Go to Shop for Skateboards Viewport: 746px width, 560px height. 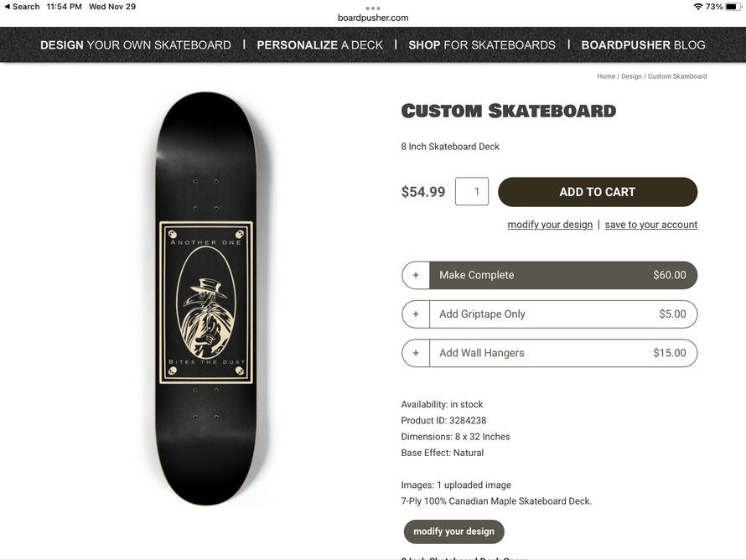(482, 45)
